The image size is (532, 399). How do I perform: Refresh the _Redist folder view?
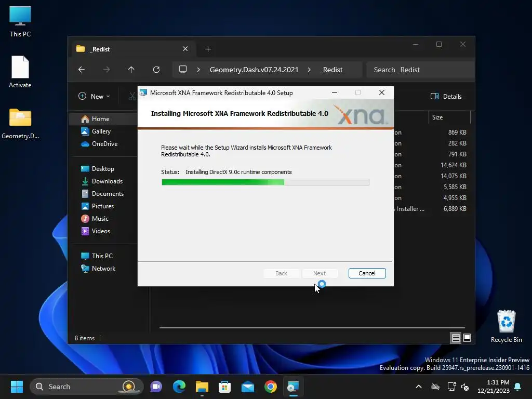tap(156, 70)
